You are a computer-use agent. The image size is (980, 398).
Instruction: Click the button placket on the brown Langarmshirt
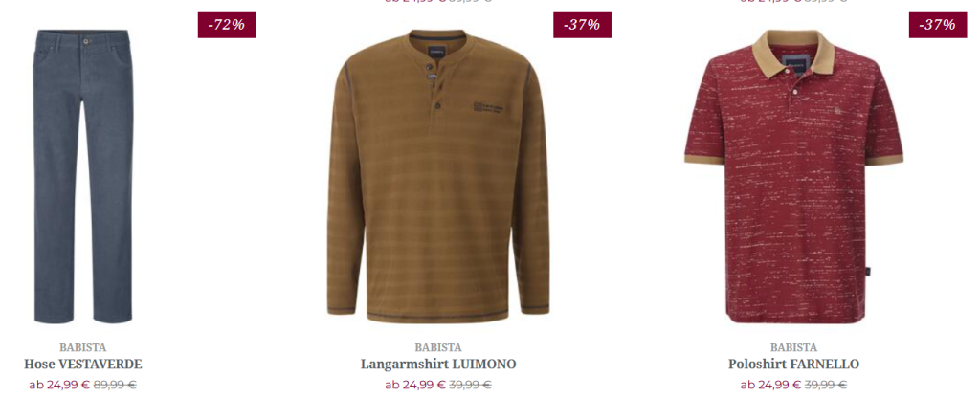pos(435,84)
